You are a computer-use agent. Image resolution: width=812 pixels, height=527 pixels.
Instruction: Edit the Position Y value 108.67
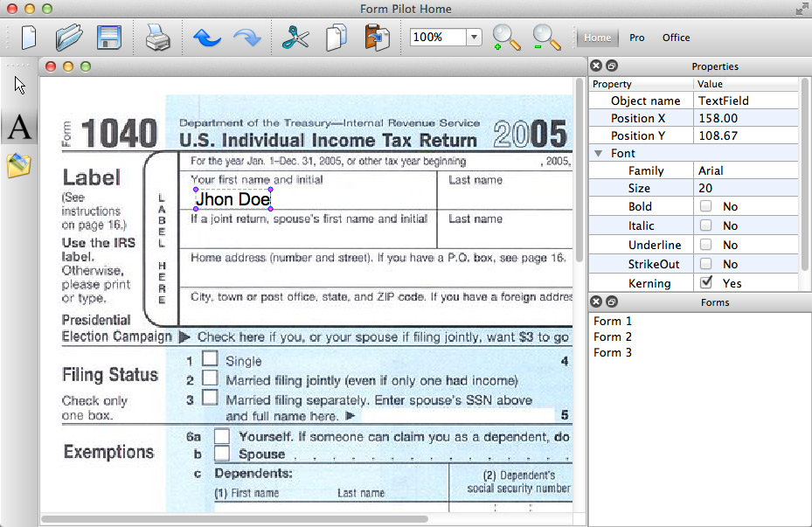746,135
